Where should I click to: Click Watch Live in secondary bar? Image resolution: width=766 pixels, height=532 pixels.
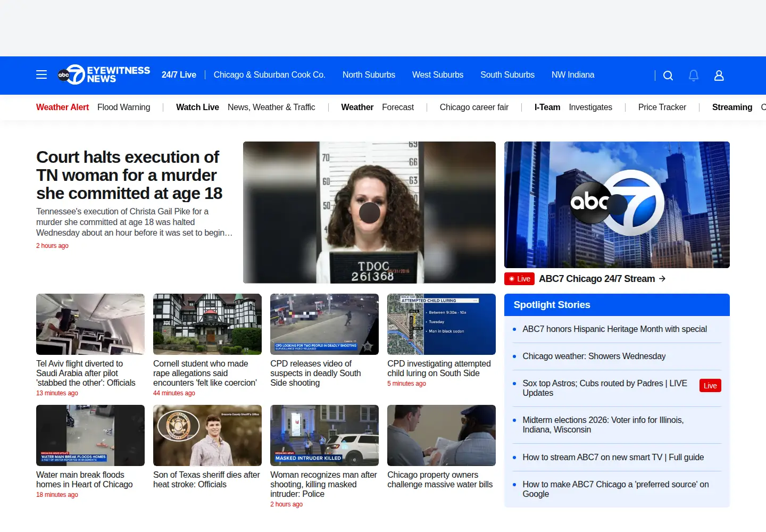click(197, 107)
